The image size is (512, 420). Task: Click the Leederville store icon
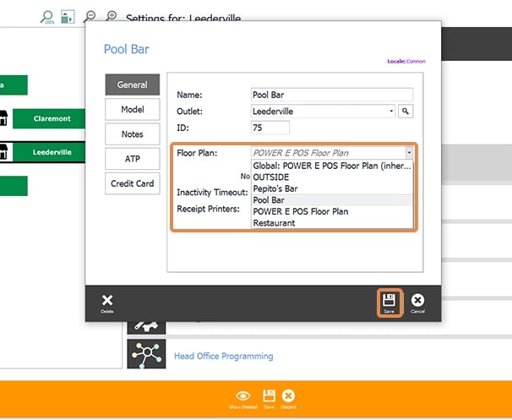click(x=3, y=152)
